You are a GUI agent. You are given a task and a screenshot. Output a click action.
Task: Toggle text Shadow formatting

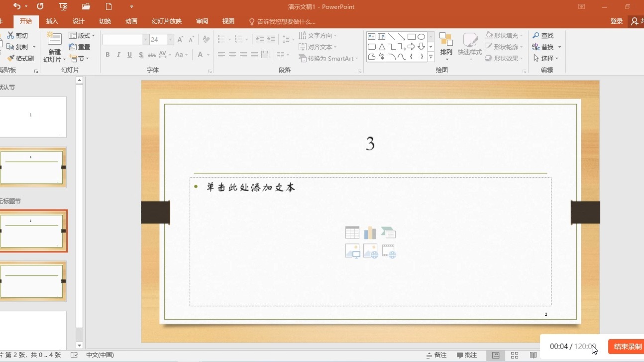(x=141, y=55)
